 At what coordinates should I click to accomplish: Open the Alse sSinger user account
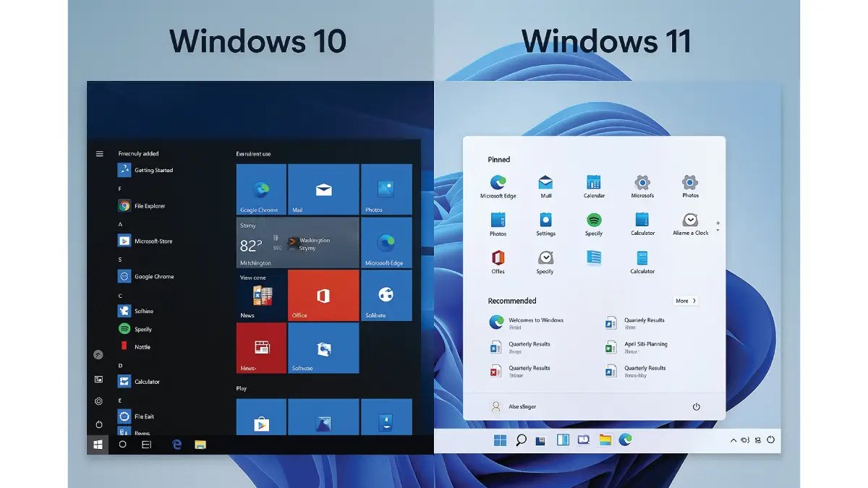click(514, 406)
